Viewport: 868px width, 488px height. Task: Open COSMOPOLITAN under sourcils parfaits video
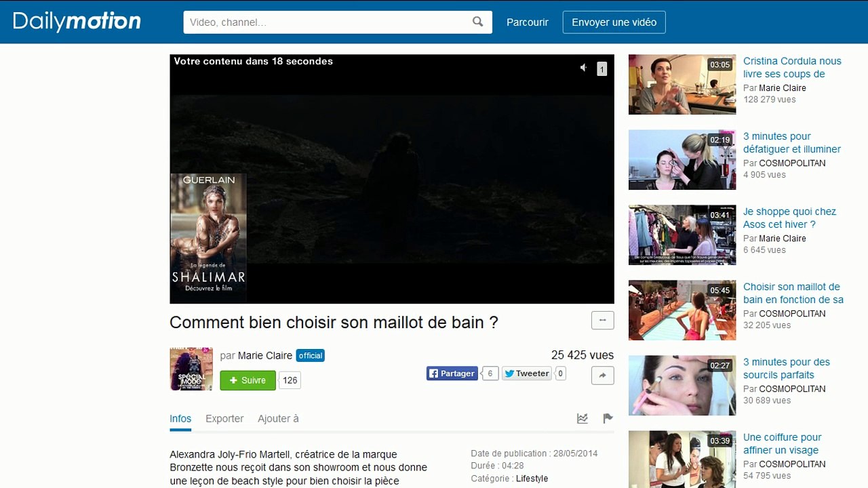792,389
